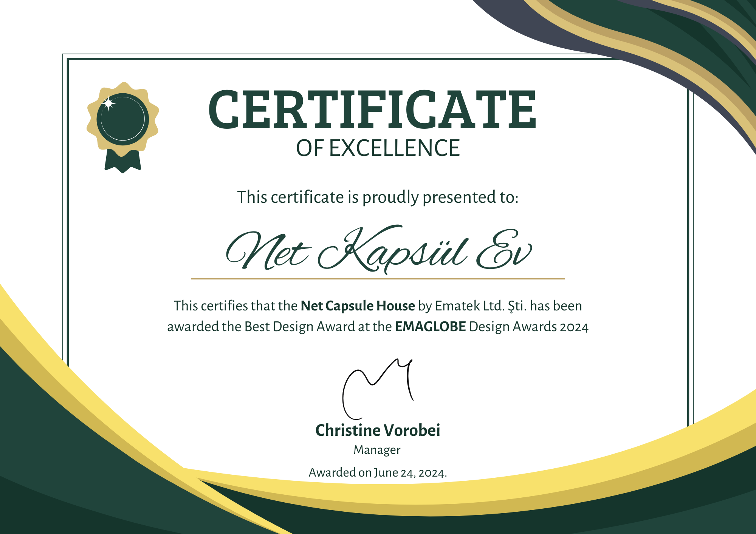Screen dimensions: 756x534
Task: Click the bold EMAGLOBE text
Action: 430,327
